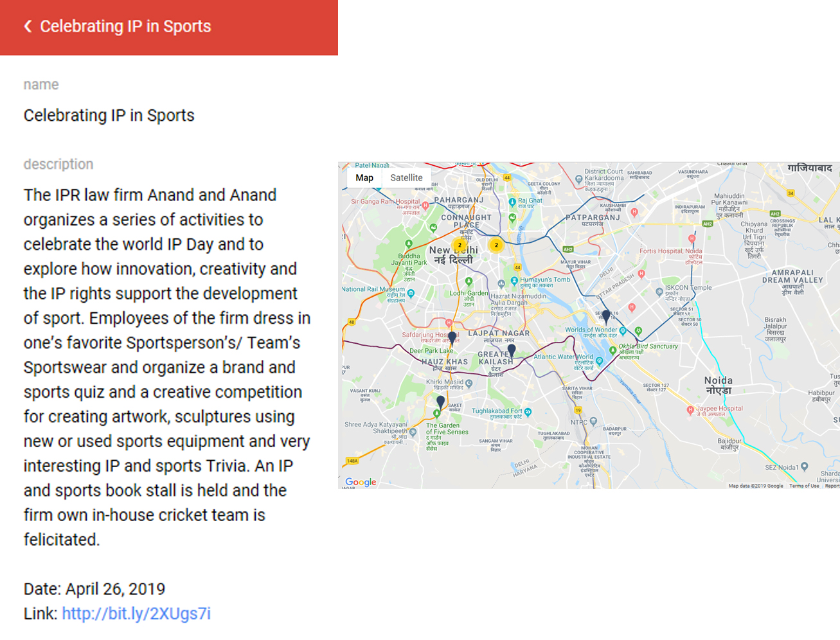Click the Raj Ghat landmark icon
This screenshot has height=640, width=840.
(x=512, y=202)
